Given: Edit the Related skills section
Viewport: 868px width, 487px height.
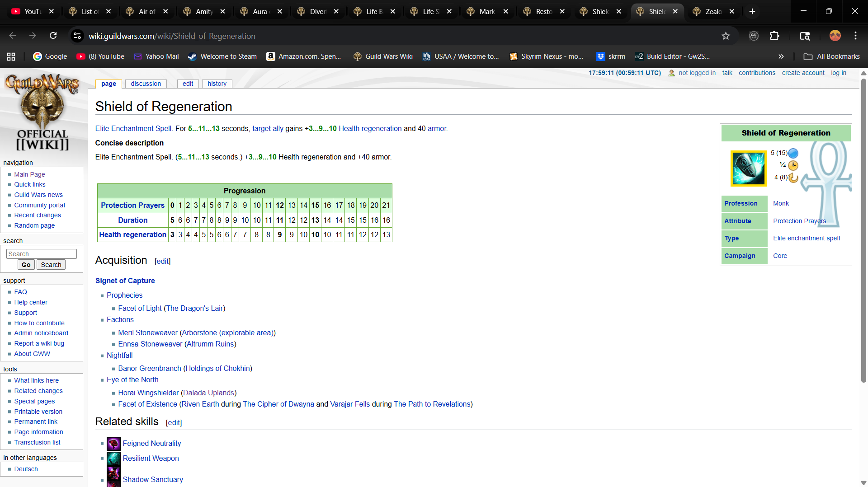Looking at the screenshot, I should pyautogui.click(x=174, y=423).
